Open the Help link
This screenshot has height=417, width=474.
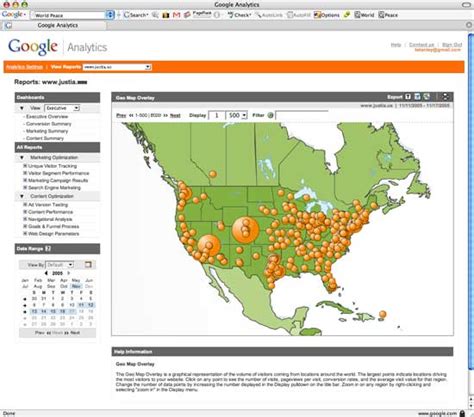pyautogui.click(x=396, y=45)
